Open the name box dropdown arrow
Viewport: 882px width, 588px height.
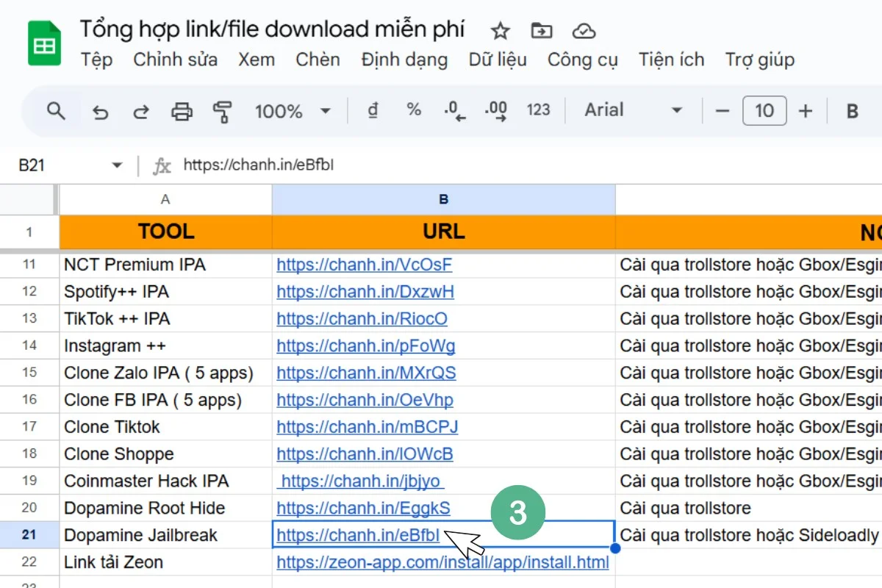click(117, 165)
